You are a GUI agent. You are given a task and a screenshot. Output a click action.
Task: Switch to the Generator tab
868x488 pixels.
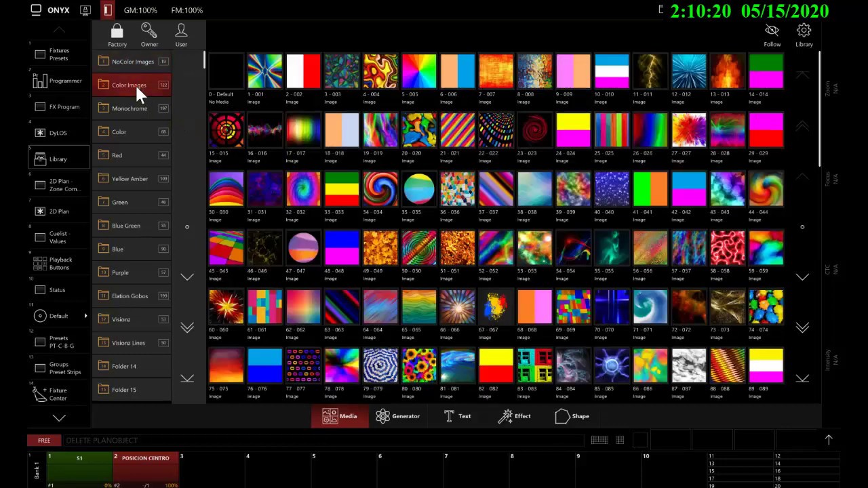pos(398,416)
